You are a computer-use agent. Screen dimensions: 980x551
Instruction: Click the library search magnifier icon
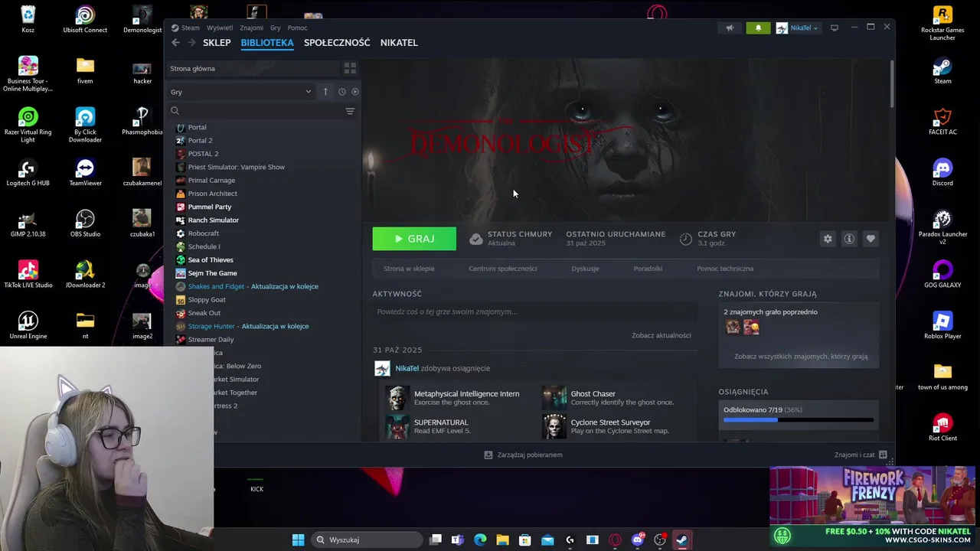click(x=175, y=111)
